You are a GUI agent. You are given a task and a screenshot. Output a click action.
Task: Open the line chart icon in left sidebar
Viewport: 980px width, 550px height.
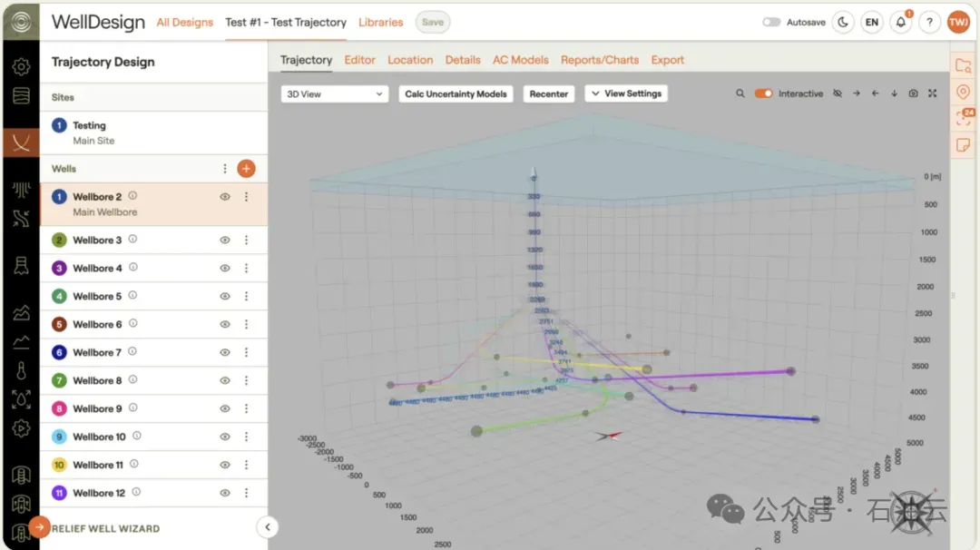click(21, 342)
